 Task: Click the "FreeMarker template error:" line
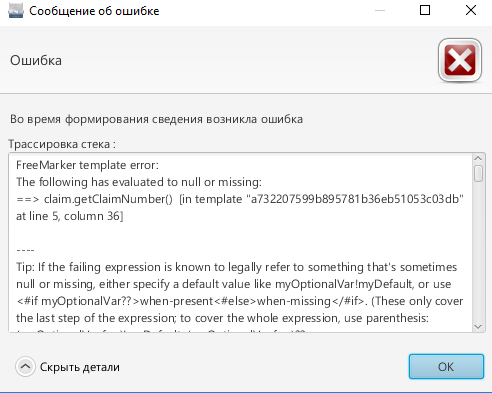coord(87,165)
